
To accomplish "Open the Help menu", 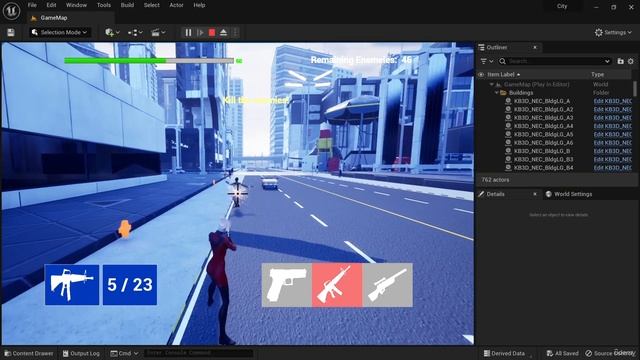I will pyautogui.click(x=199, y=5).
